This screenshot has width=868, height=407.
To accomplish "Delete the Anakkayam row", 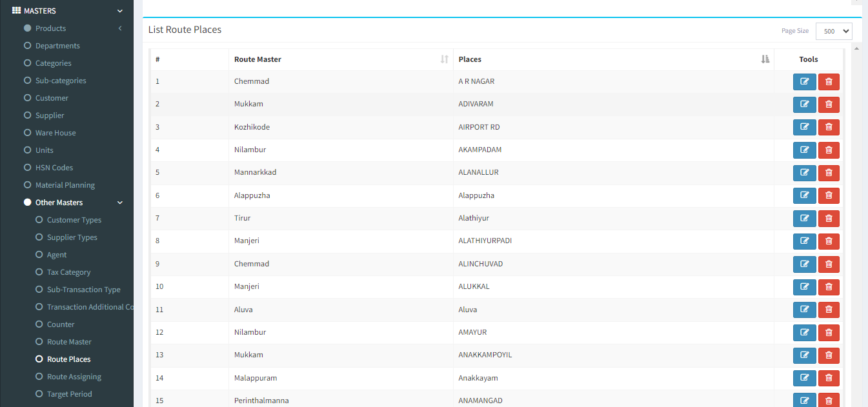I will click(829, 378).
